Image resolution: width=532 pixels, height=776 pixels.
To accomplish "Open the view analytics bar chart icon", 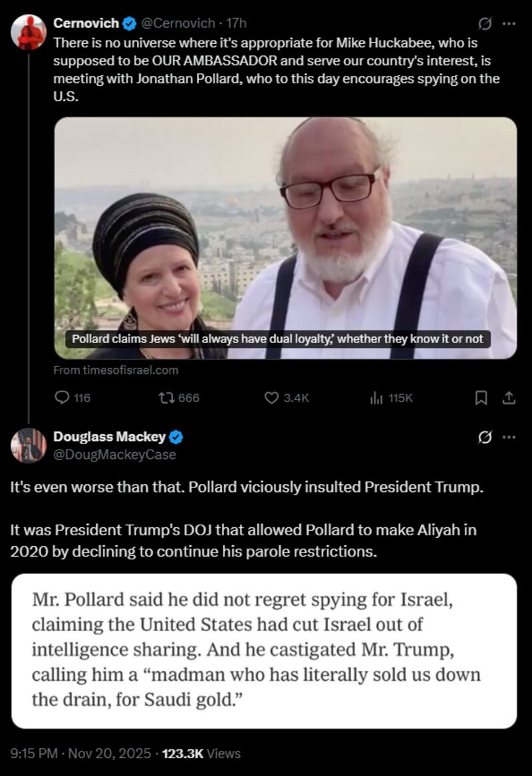I will (x=375, y=398).
